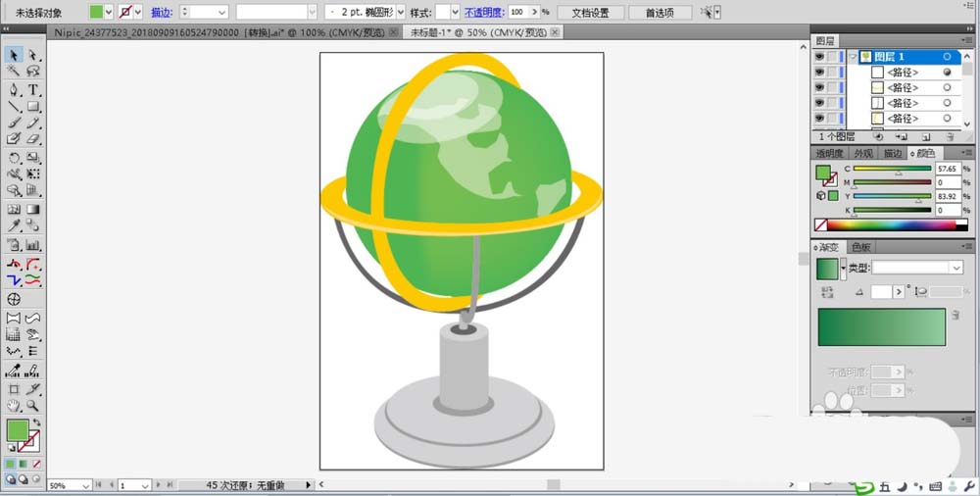This screenshot has height=496, width=980.
Task: Select the Type tool
Action: pyautogui.click(x=32, y=89)
